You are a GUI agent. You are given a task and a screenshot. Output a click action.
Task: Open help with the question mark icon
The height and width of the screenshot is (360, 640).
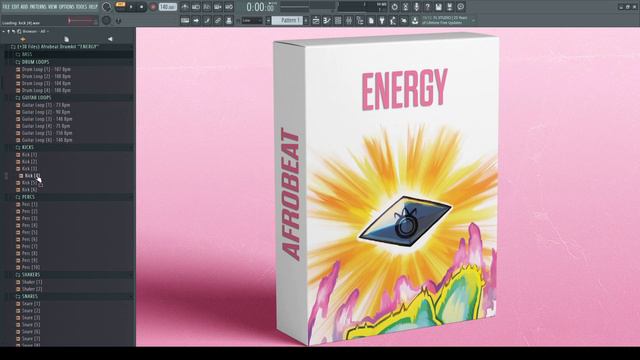[427, 7]
